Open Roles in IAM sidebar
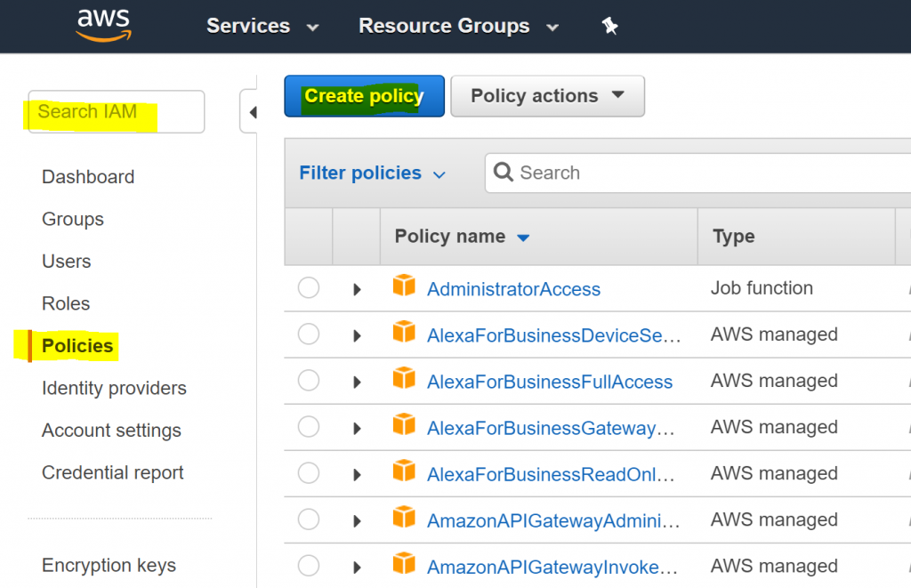The width and height of the screenshot is (911, 588). click(66, 303)
